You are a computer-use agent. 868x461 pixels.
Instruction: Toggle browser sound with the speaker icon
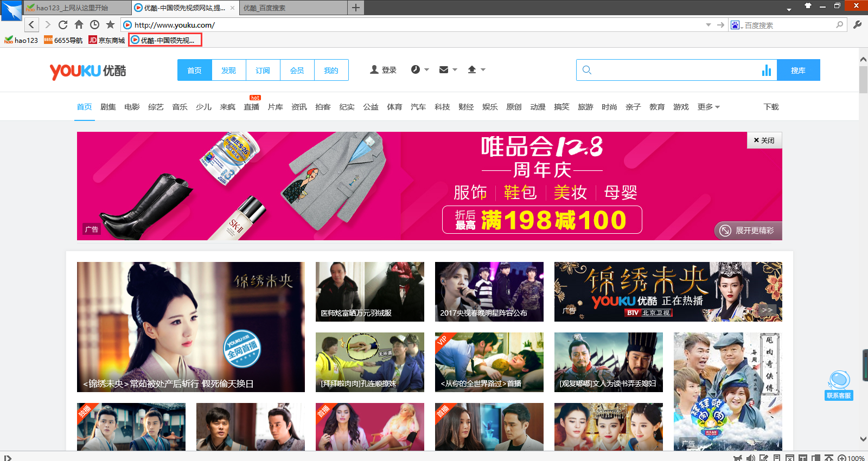(750, 458)
